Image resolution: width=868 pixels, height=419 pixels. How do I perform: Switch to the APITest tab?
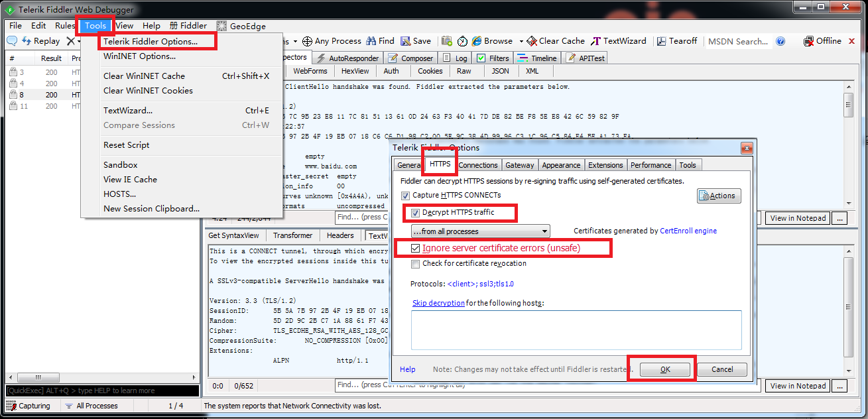click(586, 58)
